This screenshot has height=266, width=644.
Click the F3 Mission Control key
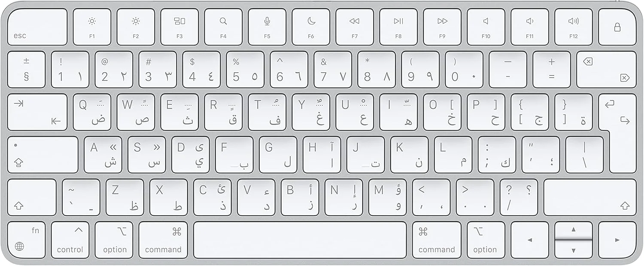click(179, 27)
